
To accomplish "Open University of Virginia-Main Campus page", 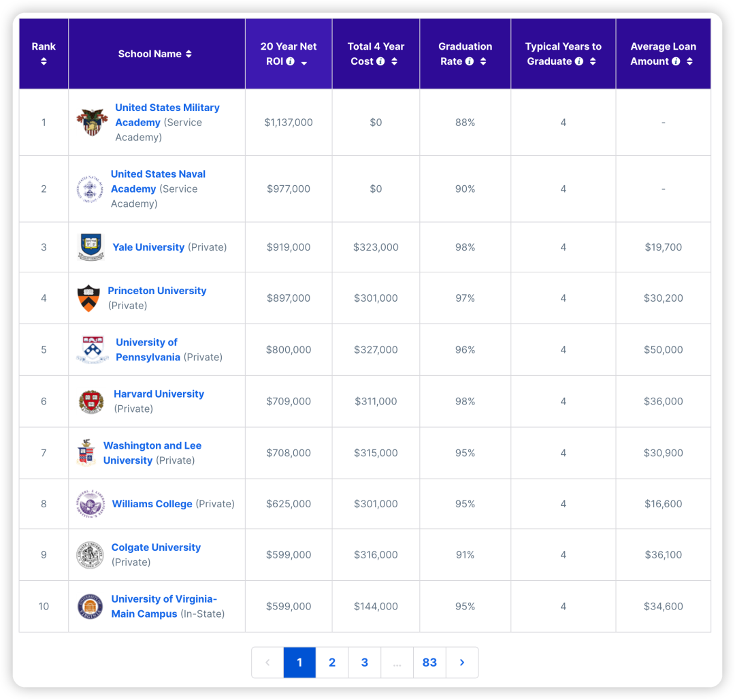I will click(x=164, y=606).
